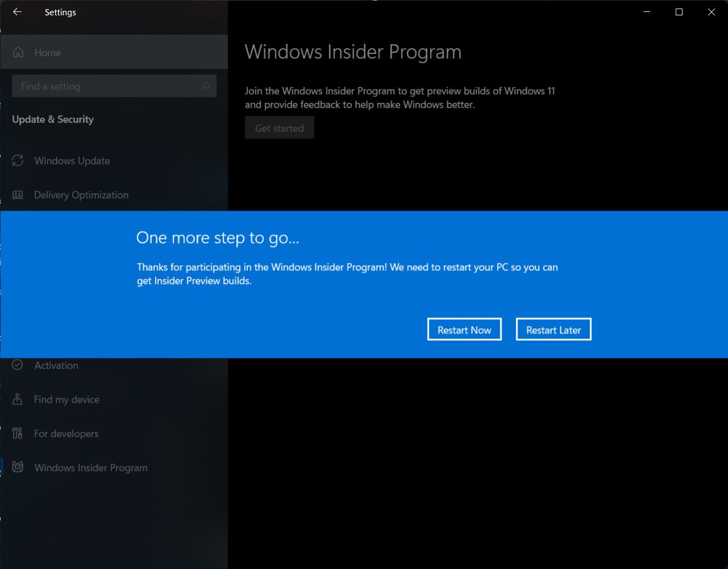Click the search magnifier icon

205,86
